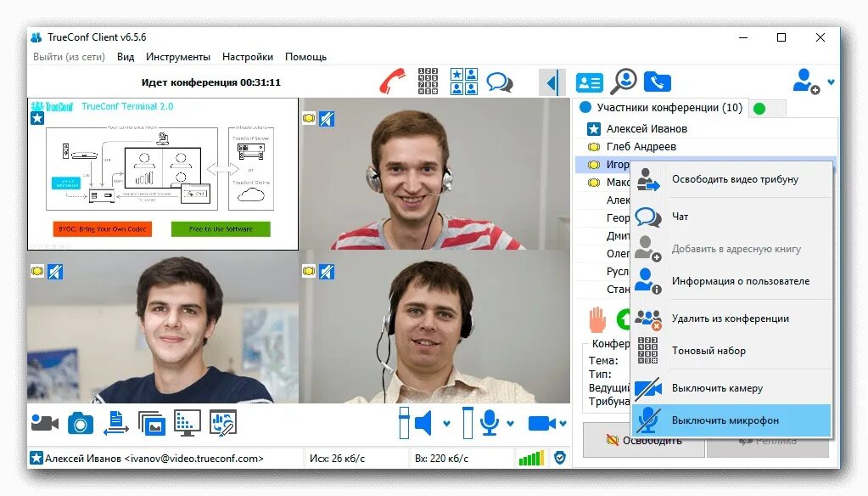Toggle the camera button in bottom toolbar
Screen dimensions: 868x496
coord(542,424)
